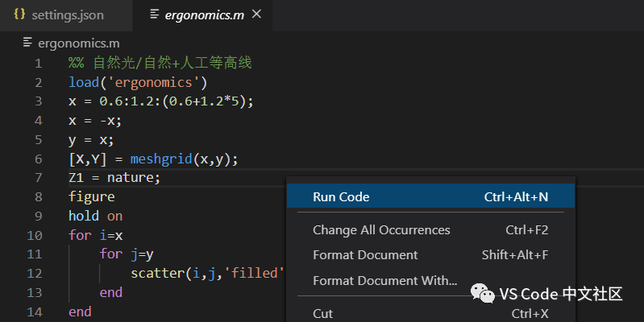Close the ergonomics.m tab
The width and height of the screenshot is (644, 322).
pos(256,14)
